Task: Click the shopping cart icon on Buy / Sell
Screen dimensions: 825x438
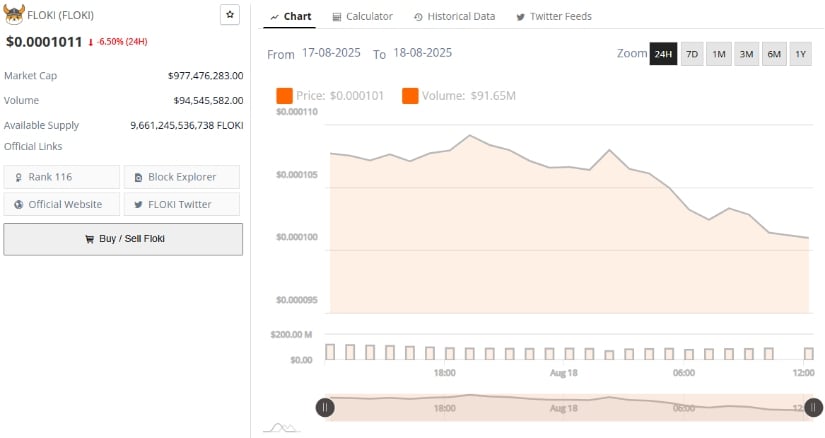Action: (89, 239)
